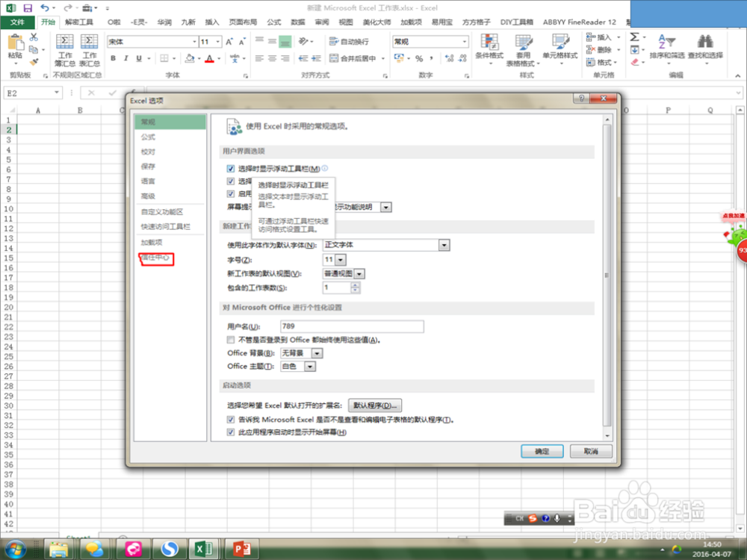Select Advanced (高级) in options list
The height and width of the screenshot is (560, 747).
pos(148,196)
